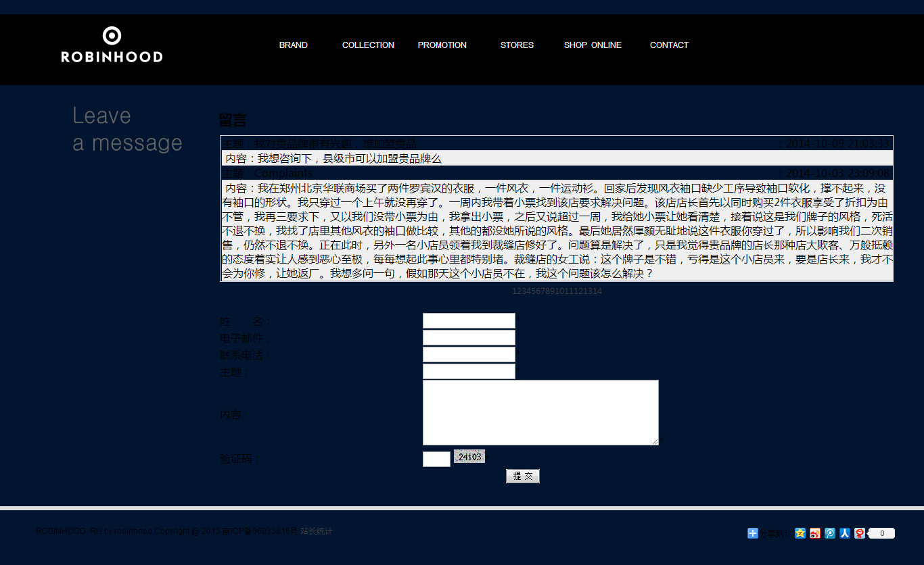Open SHOP ONLINE in the navigation
The image size is (924, 565).
tap(593, 45)
